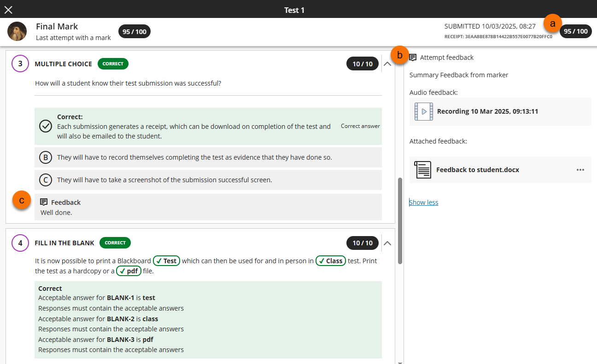Close the Test 1 panel with X

click(x=8, y=10)
